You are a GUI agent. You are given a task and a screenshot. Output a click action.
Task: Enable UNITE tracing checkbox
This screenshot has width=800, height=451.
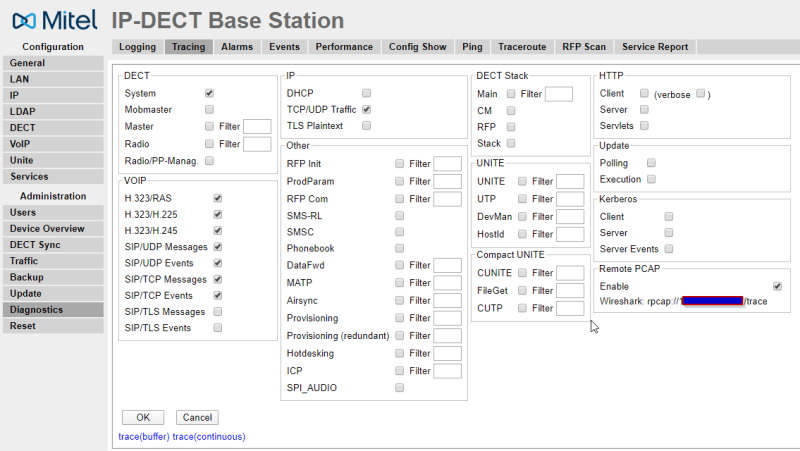(x=522, y=181)
